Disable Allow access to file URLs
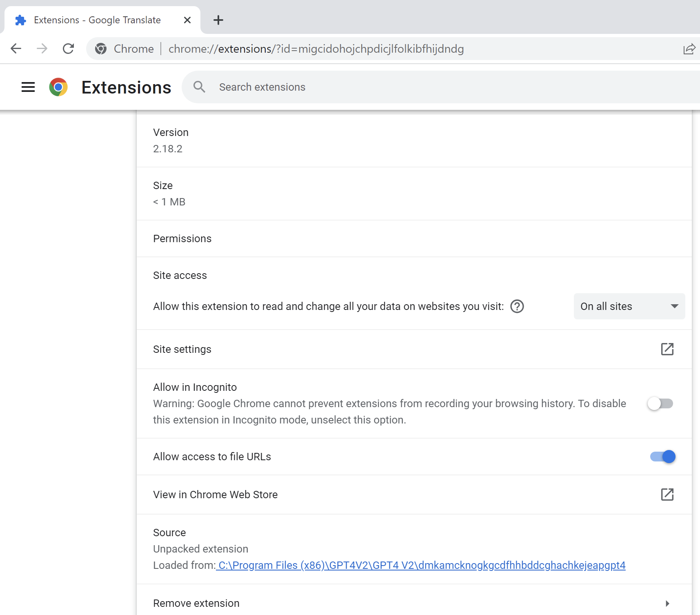 pos(662,457)
